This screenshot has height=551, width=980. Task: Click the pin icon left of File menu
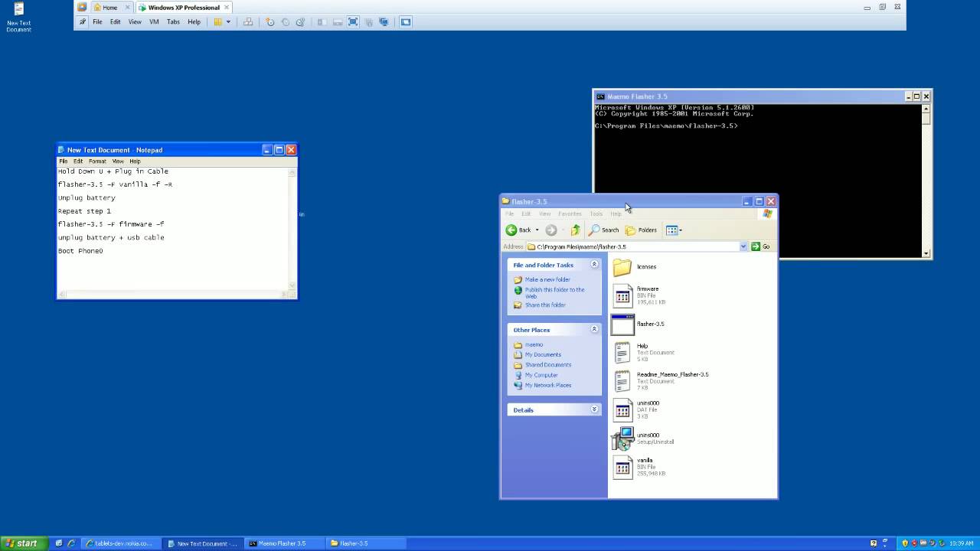coord(83,21)
